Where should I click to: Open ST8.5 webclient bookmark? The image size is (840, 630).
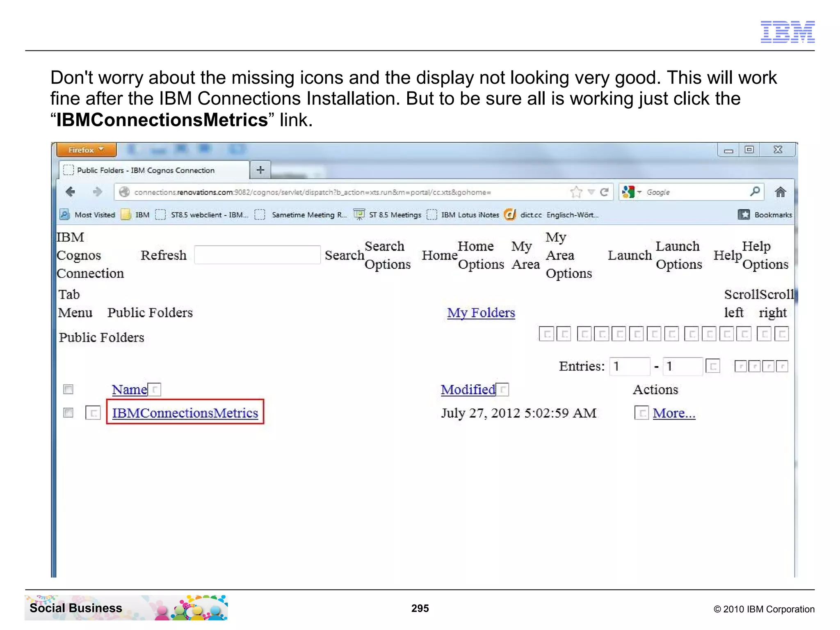coord(202,215)
